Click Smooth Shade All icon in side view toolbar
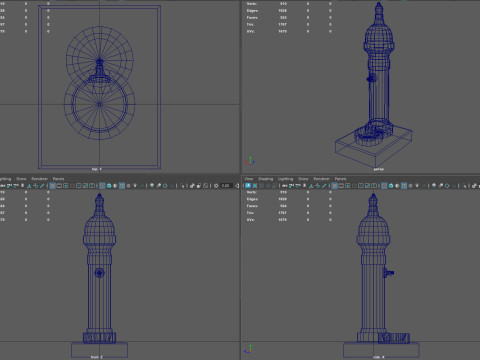480x360 pixels. pyautogui.click(x=391, y=186)
